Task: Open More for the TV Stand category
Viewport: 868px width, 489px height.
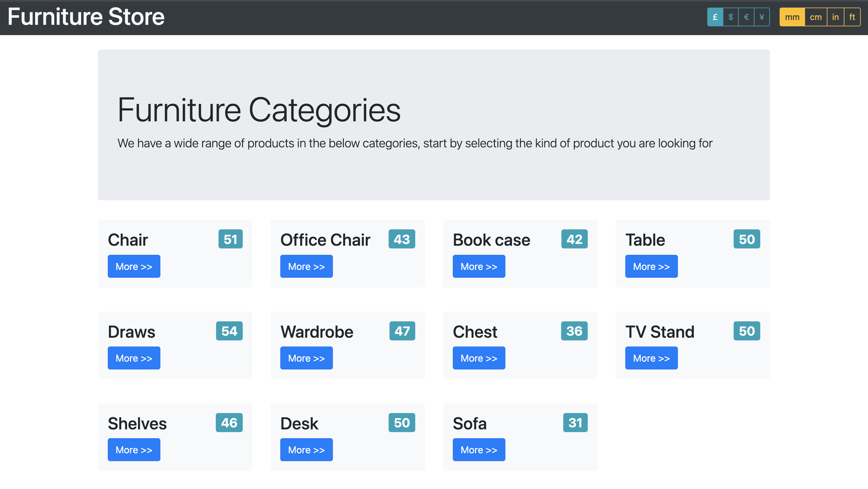Action: coord(651,358)
